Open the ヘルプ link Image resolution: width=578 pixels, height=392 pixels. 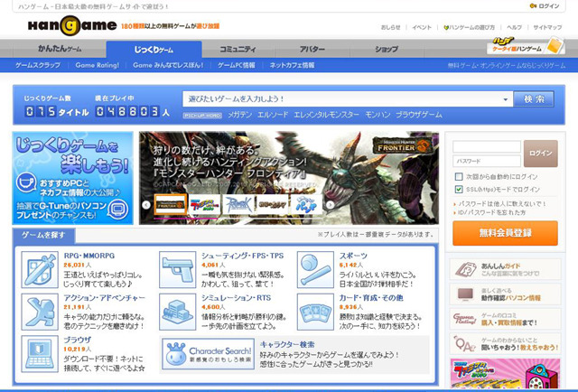(x=514, y=27)
